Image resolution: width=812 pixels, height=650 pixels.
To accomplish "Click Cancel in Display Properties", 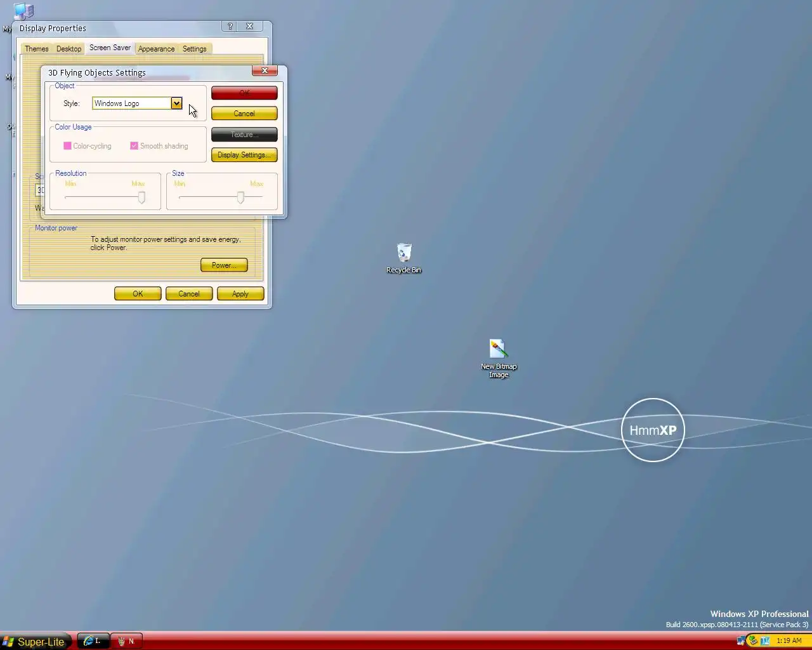I will [189, 294].
